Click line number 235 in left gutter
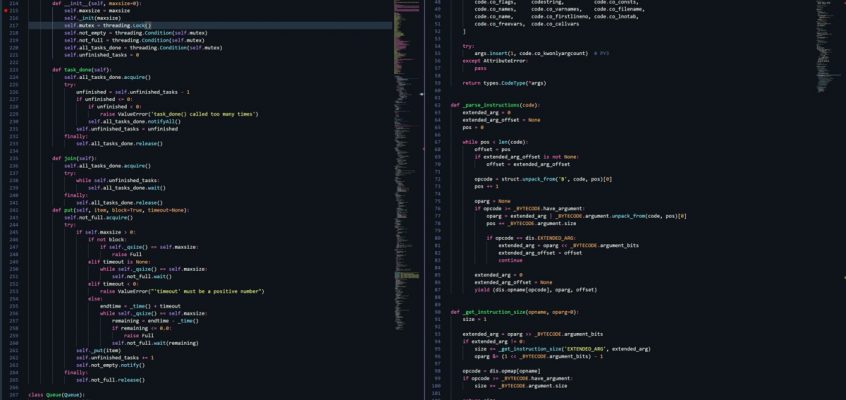 14,158
